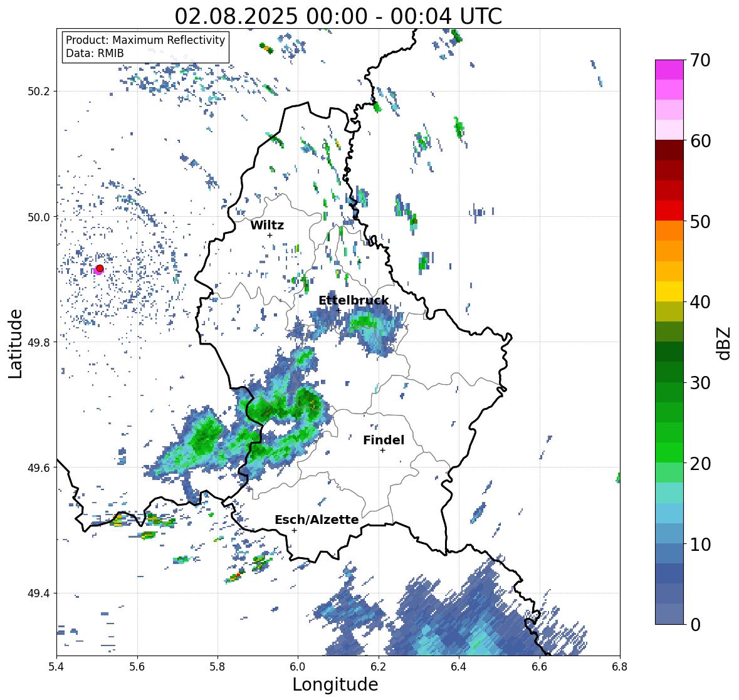The image size is (739, 700).
Task: Click the 49.4 latitude tick label
Action: click(x=39, y=593)
